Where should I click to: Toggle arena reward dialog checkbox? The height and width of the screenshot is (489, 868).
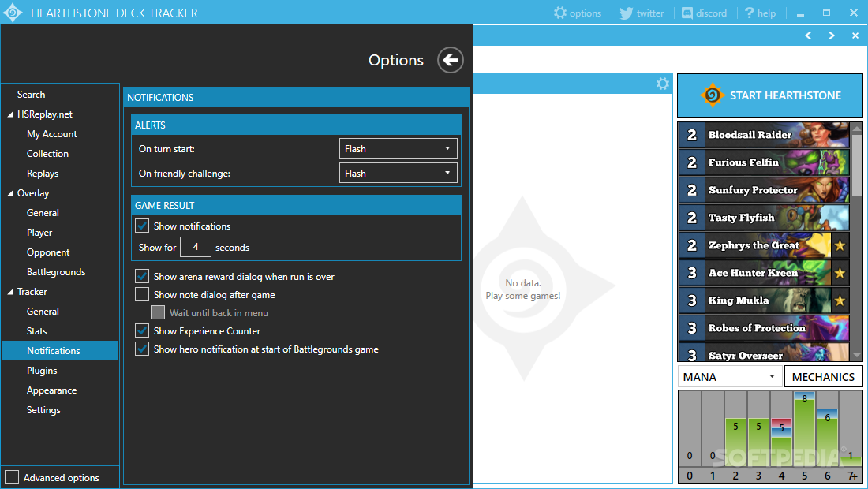point(142,277)
